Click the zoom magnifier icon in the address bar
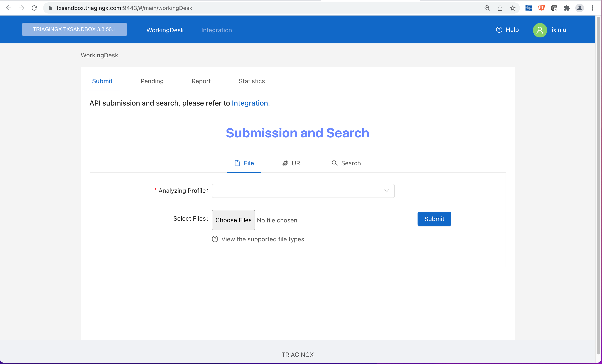The height and width of the screenshot is (364, 602). [487, 8]
